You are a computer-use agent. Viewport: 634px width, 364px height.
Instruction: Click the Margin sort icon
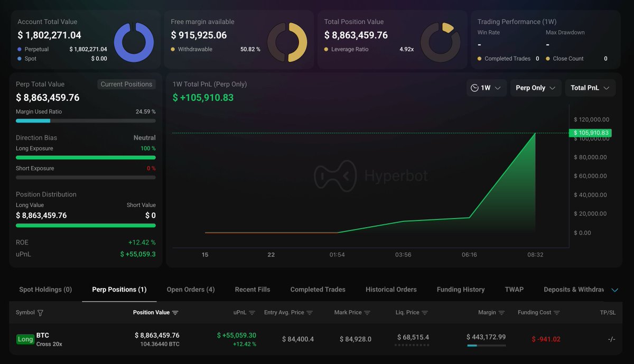(x=502, y=312)
